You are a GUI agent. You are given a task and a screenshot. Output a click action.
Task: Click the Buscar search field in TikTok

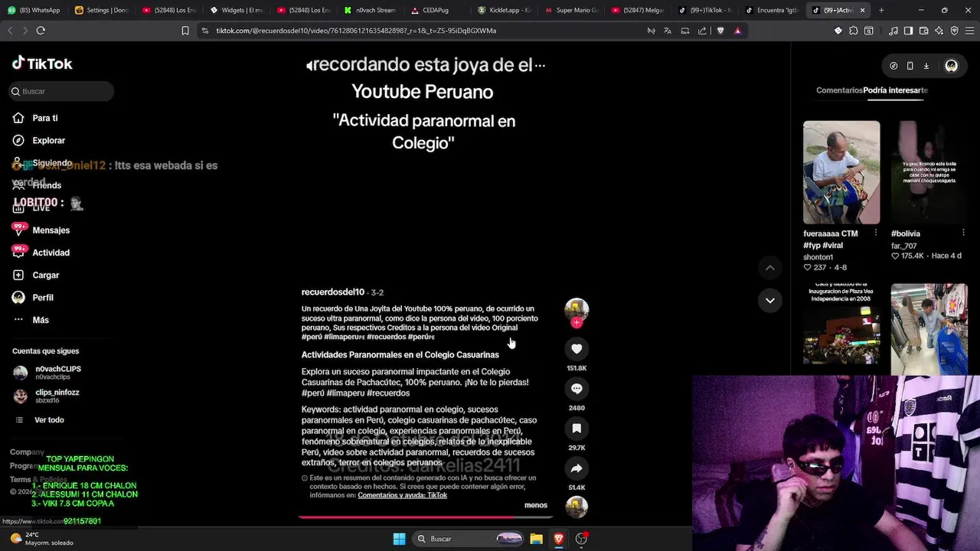[61, 91]
